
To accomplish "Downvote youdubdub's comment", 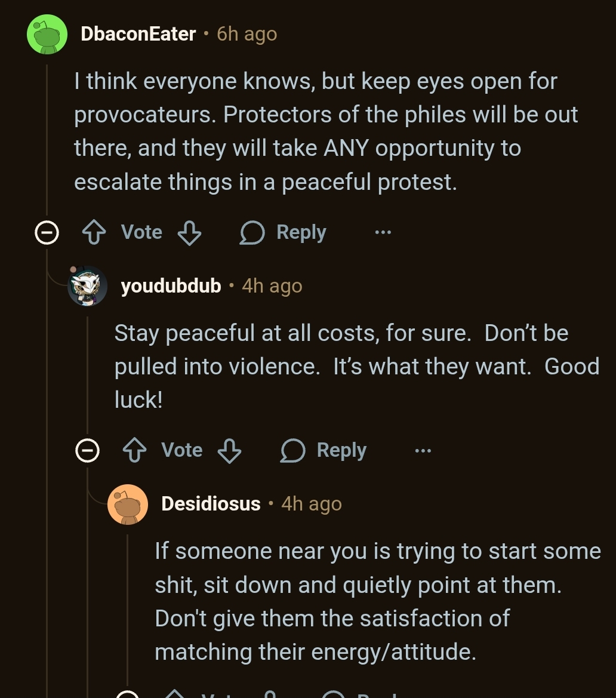I will point(229,450).
